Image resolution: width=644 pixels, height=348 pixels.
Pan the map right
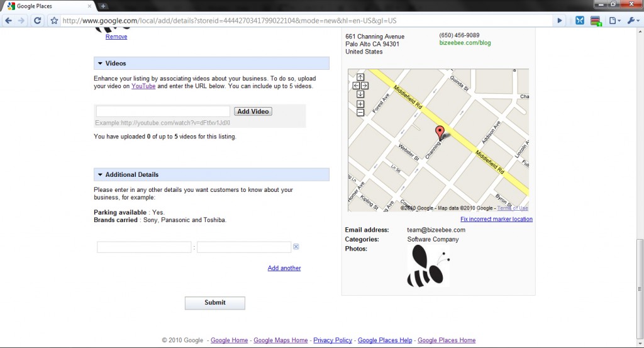pos(364,86)
